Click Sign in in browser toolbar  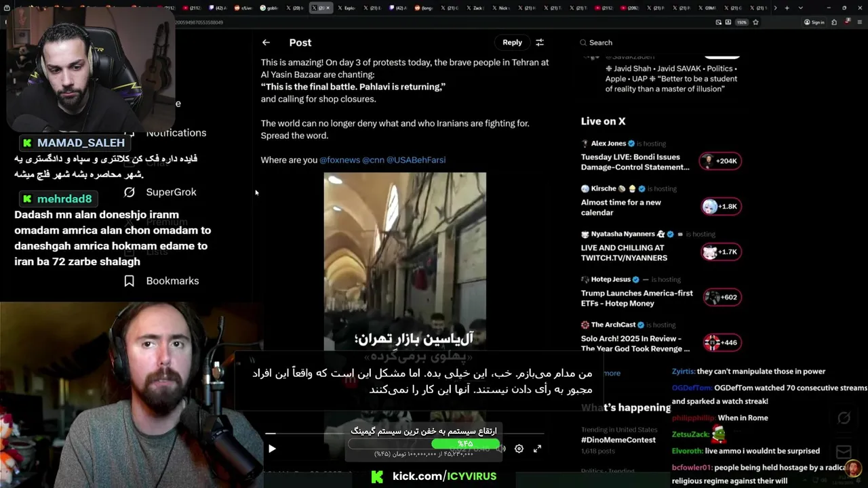(814, 22)
